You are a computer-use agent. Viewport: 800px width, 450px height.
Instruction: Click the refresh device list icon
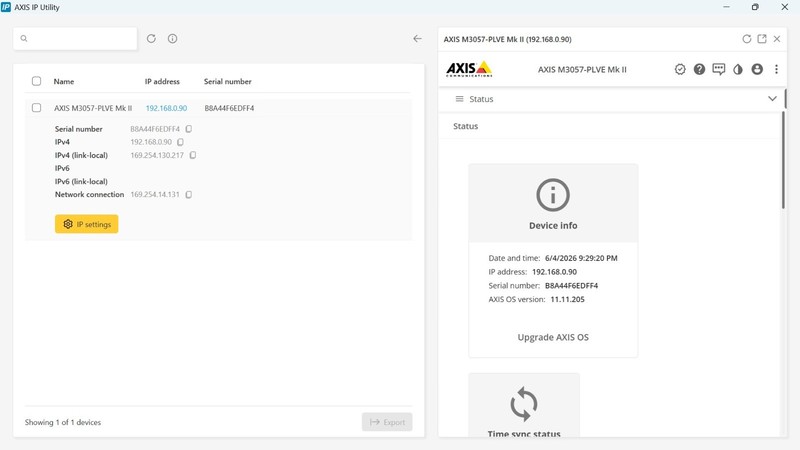151,38
